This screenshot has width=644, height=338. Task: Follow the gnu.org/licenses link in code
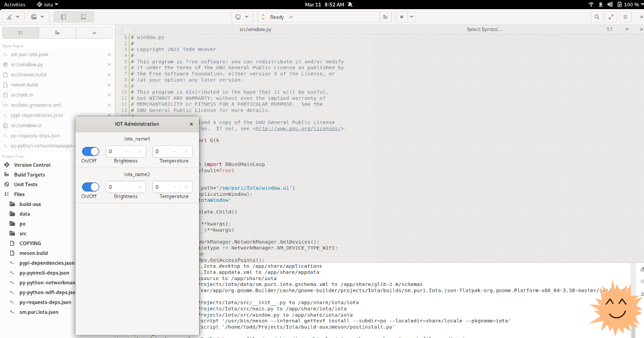298,129
